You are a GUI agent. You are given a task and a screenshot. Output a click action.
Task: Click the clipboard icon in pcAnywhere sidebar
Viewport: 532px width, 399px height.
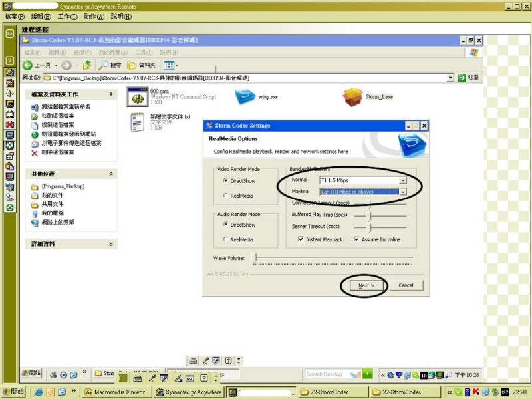(10, 166)
